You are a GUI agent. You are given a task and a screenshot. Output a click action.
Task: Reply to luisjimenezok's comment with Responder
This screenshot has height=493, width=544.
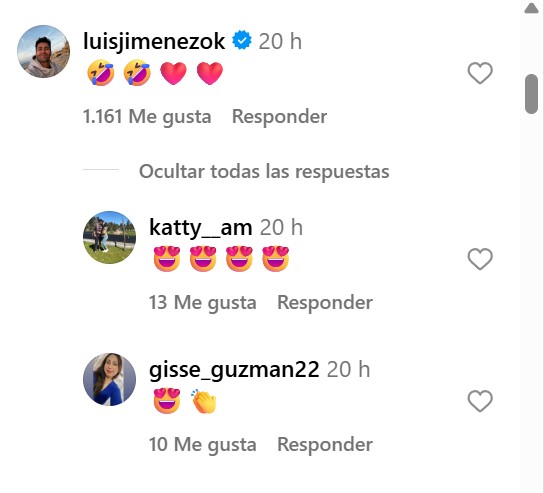click(x=279, y=116)
